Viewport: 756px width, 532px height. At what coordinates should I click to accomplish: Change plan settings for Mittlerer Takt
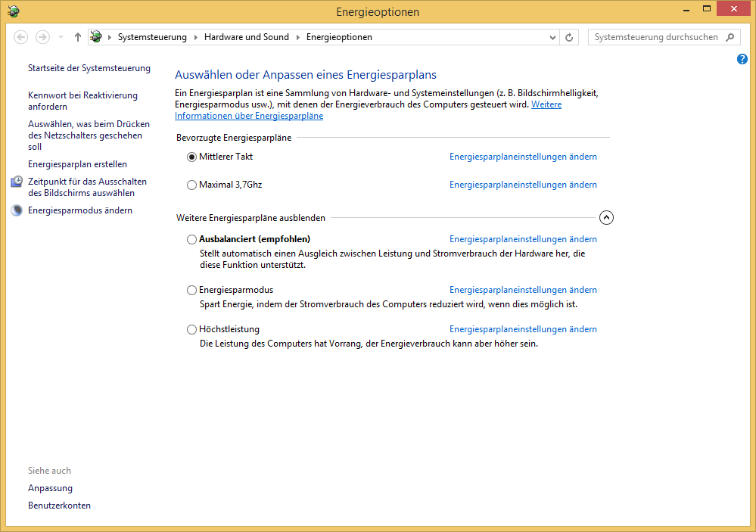pos(523,157)
